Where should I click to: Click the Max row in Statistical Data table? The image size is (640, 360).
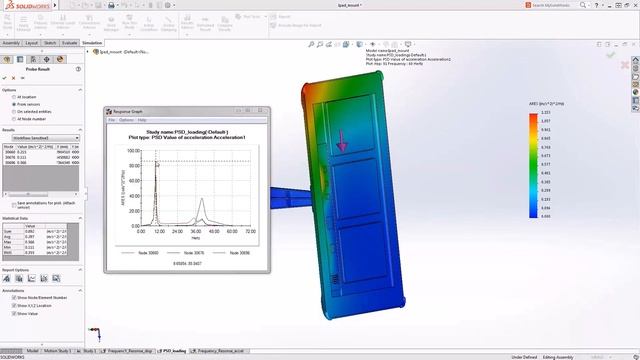(x=35, y=242)
